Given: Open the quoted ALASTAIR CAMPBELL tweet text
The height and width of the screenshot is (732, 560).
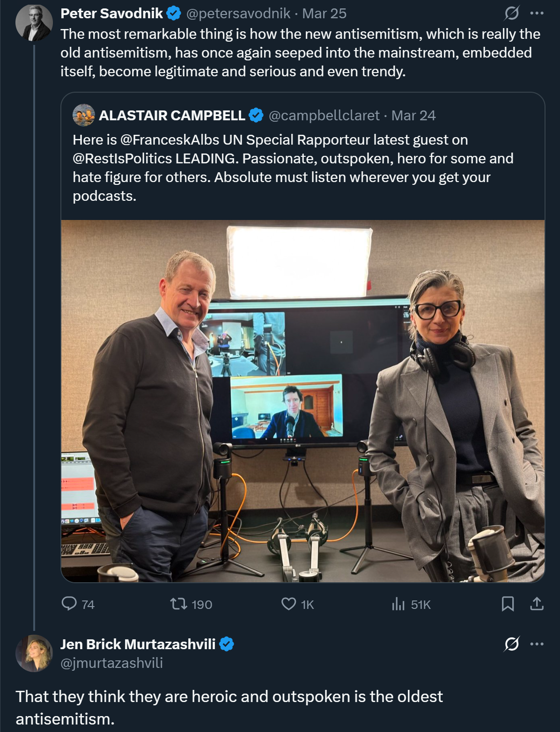Looking at the screenshot, I should [x=293, y=168].
